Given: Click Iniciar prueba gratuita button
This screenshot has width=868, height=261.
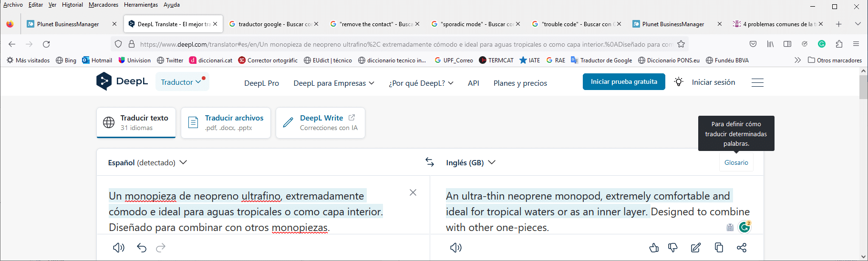Looking at the screenshot, I should pos(624,82).
